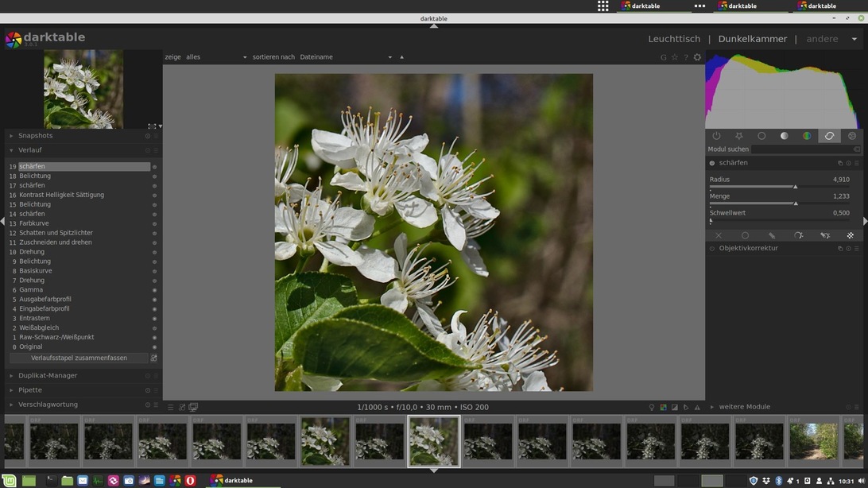
Task: Open the sort by Dateiname dropdown
Action: pyautogui.click(x=345, y=57)
